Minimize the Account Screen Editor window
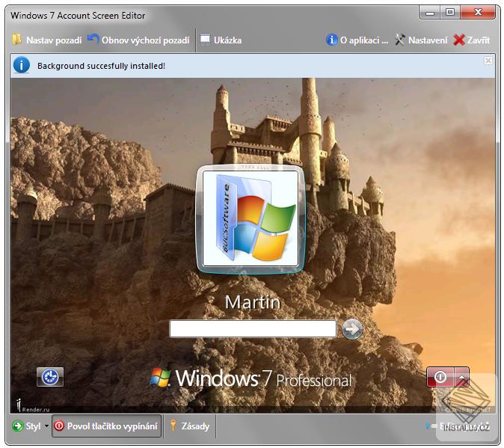The height and width of the screenshot is (448, 504). (430, 13)
